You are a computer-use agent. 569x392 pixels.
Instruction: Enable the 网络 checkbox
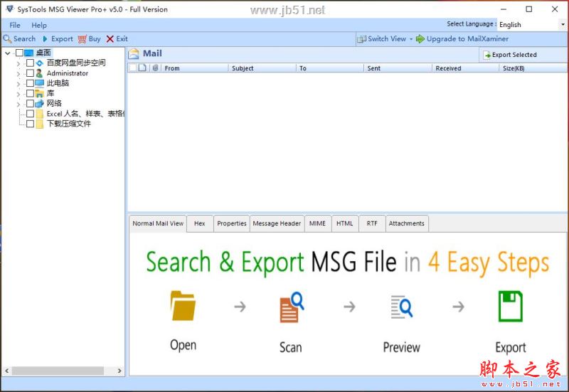(30, 103)
